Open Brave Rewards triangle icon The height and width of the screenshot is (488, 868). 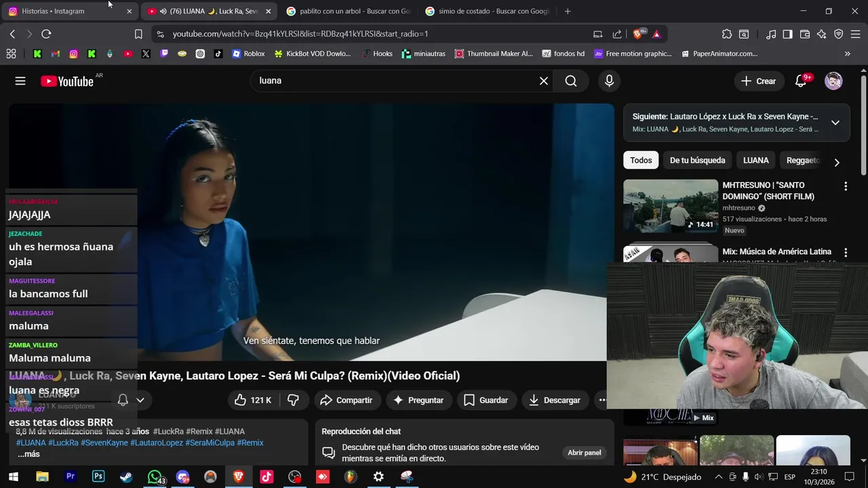point(656,34)
